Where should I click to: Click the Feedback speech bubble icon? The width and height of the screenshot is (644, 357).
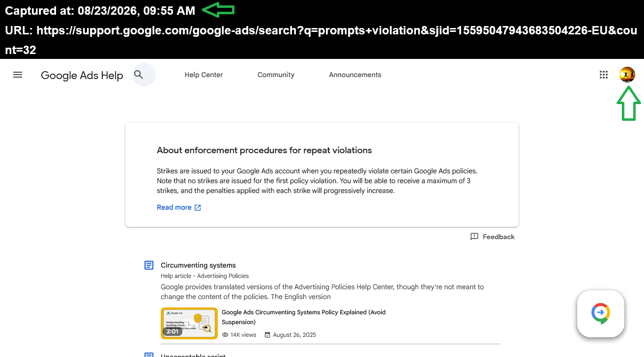(x=474, y=237)
